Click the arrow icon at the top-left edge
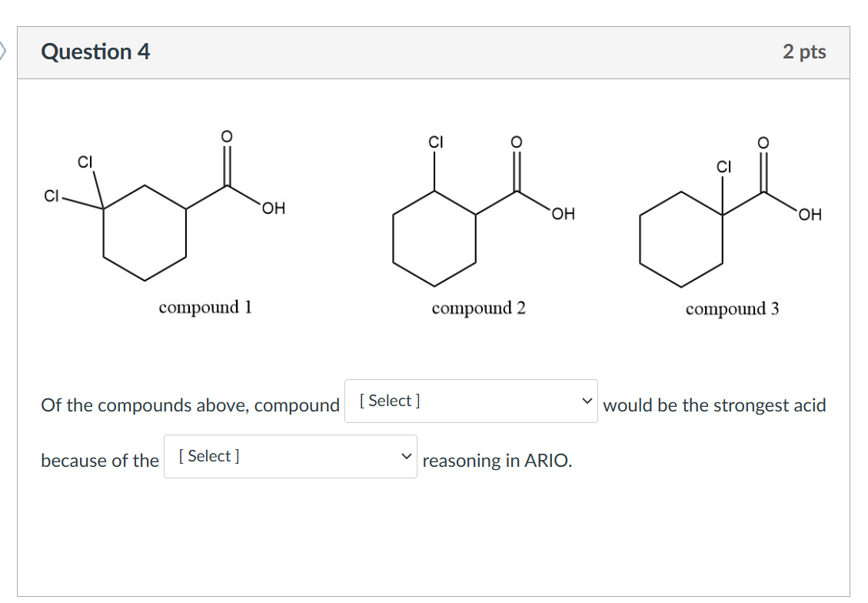The width and height of the screenshot is (868, 603). [3, 52]
